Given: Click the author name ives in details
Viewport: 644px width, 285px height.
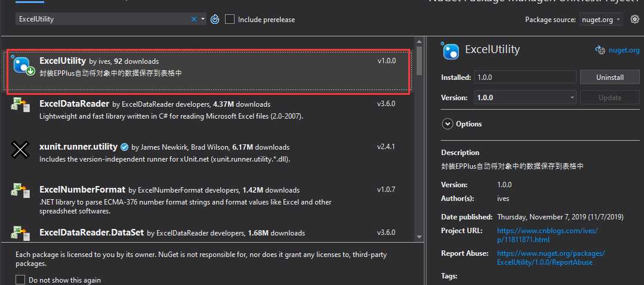Looking at the screenshot, I should (x=503, y=199).
